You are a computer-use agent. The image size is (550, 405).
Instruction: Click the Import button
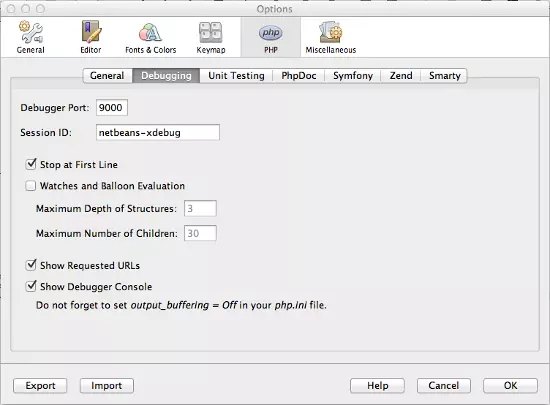click(107, 386)
